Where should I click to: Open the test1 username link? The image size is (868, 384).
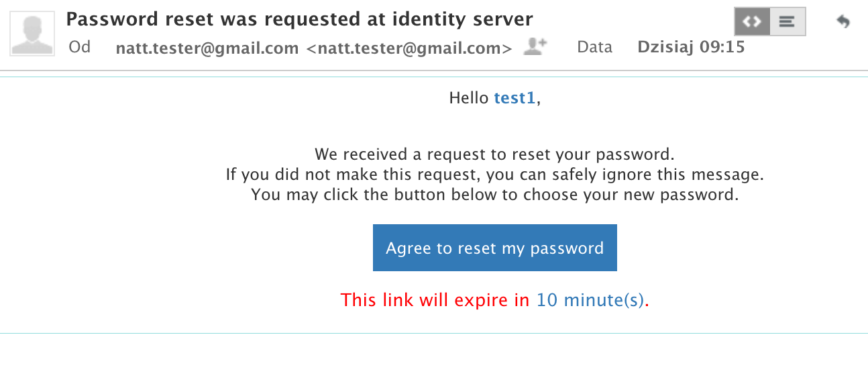point(514,98)
